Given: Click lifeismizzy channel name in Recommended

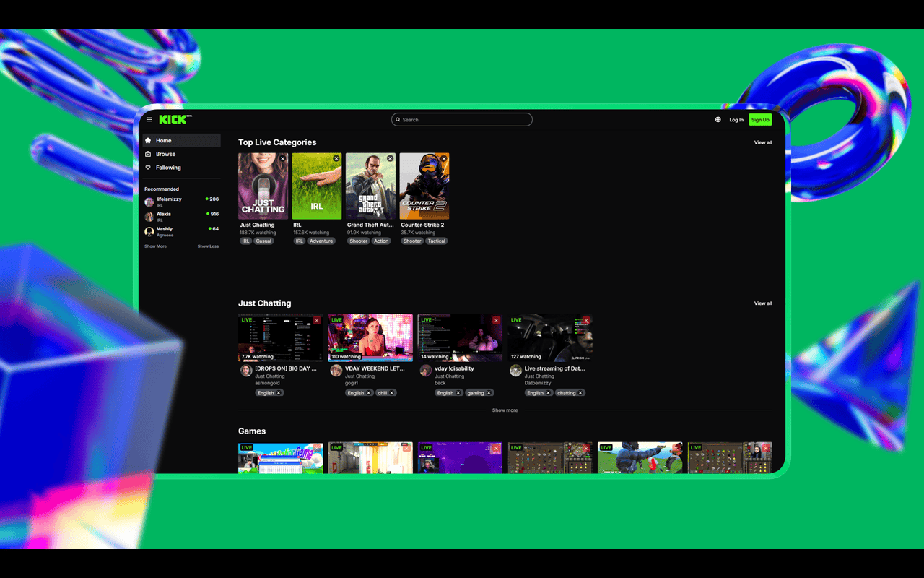Looking at the screenshot, I should 169,199.
